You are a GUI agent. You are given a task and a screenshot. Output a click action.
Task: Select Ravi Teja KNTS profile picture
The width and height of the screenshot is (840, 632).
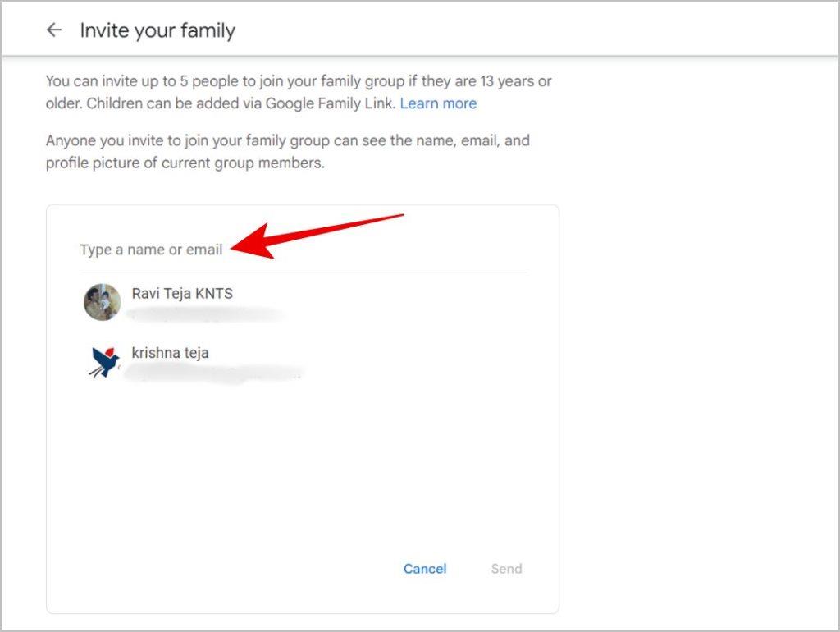pos(102,302)
